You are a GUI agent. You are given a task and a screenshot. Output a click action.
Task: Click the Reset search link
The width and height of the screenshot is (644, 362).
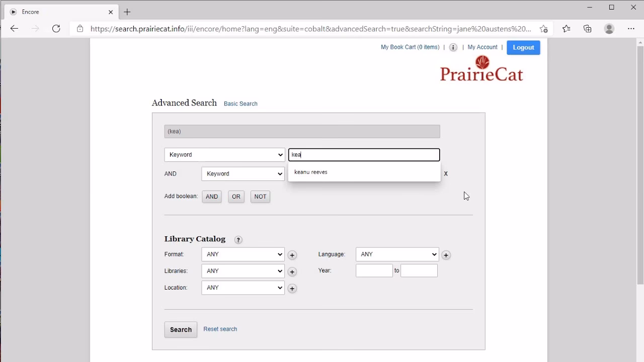(220, 329)
